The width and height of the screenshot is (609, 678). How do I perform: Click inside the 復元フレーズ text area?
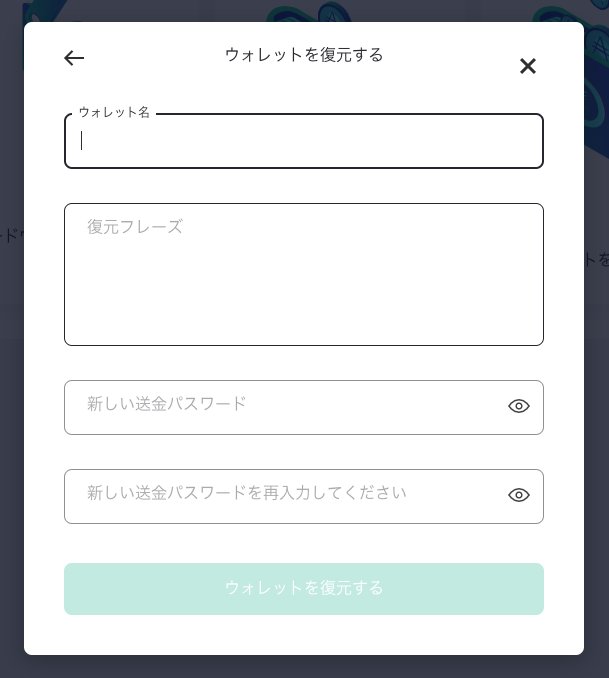(x=304, y=274)
